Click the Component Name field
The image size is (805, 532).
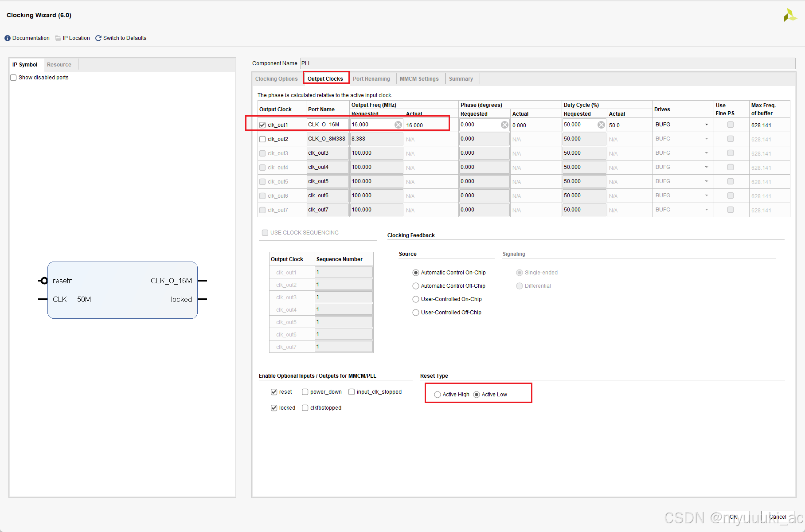(x=547, y=63)
